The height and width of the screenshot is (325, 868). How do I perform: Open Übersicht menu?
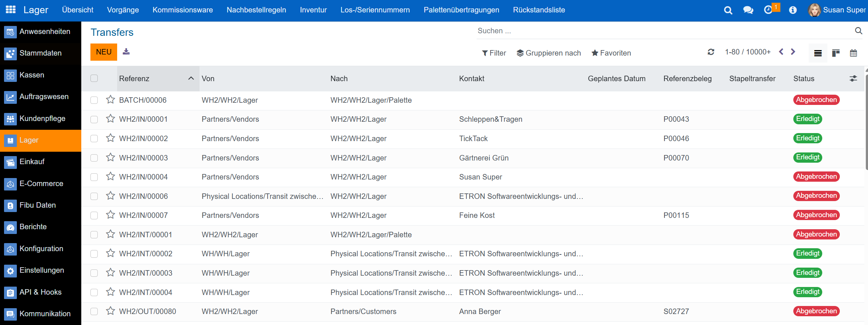point(78,10)
